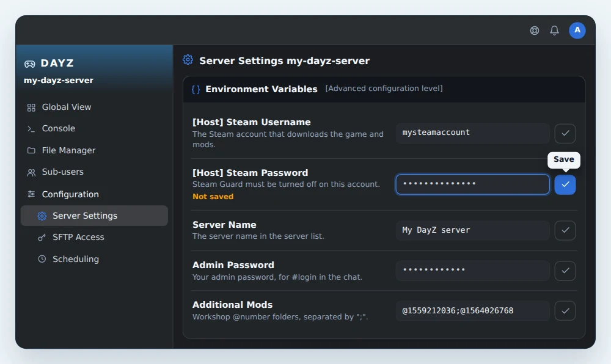The image size is (611, 364).
Task: Click the Save tooltip
Action: [x=564, y=159]
